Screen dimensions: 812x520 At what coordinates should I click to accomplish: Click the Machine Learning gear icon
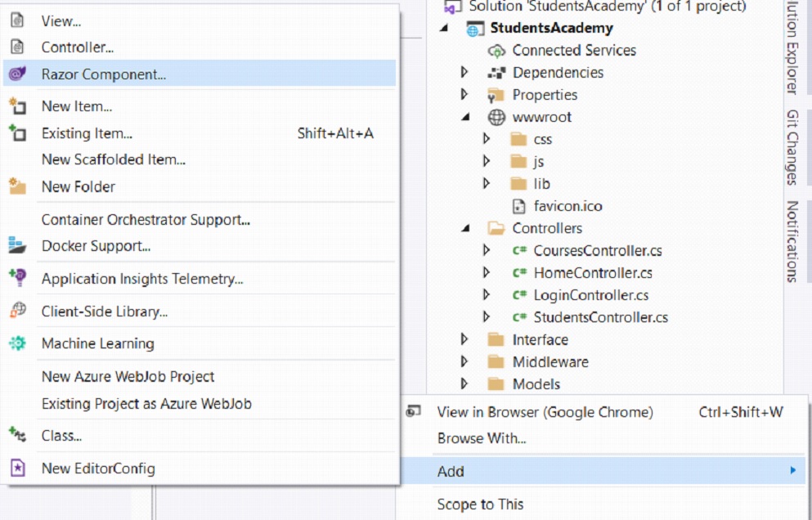pyautogui.click(x=18, y=343)
